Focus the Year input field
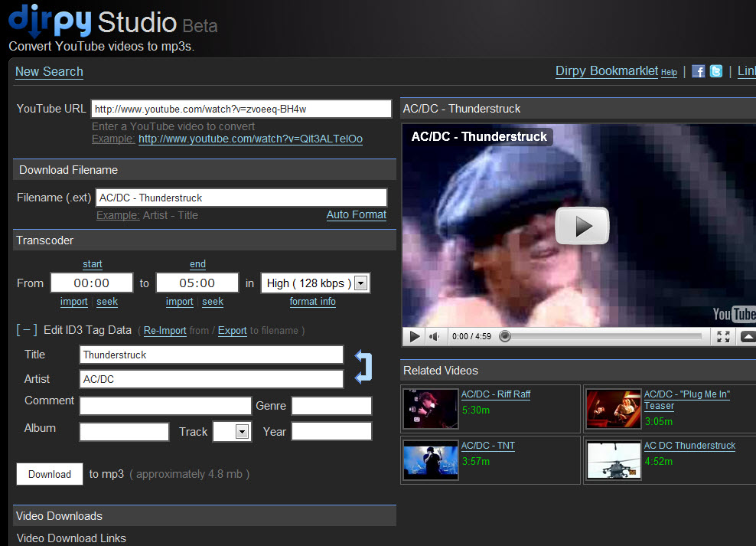The height and width of the screenshot is (546, 756). click(332, 431)
